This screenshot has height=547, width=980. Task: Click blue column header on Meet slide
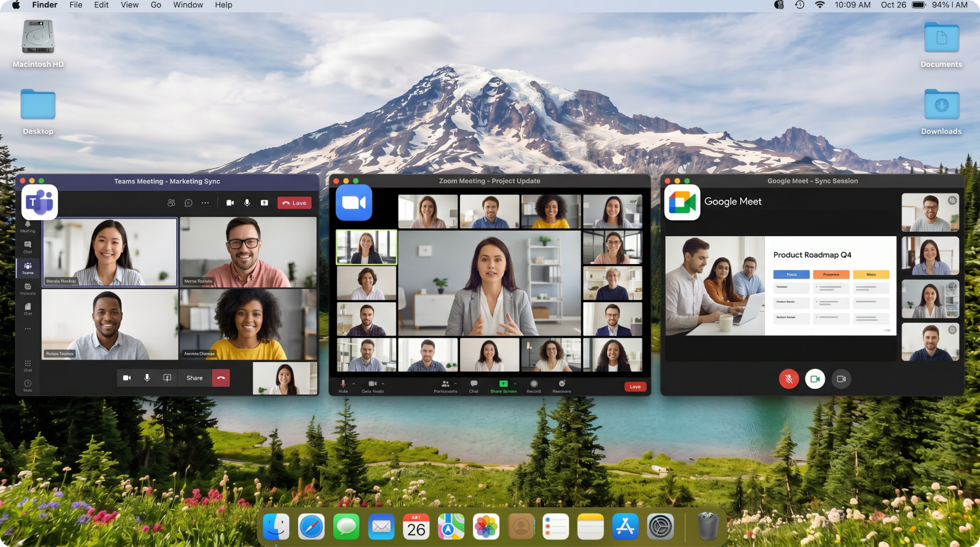(791, 274)
